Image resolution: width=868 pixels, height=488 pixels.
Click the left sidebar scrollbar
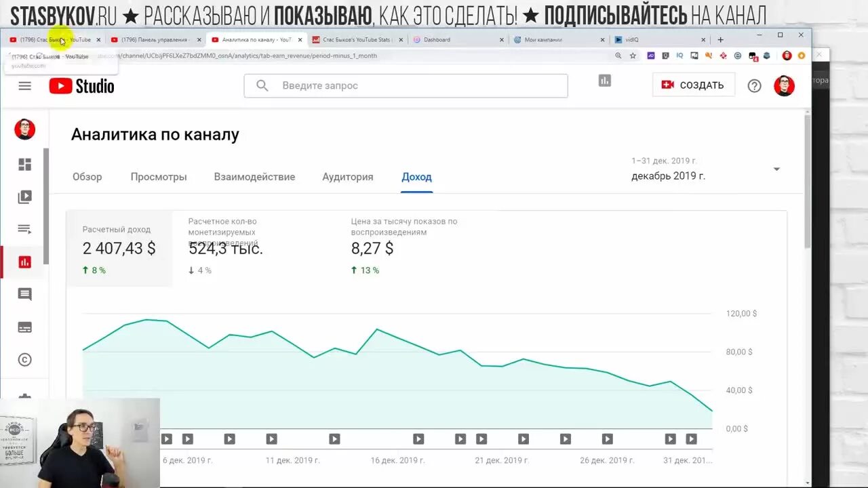[x=46, y=206]
